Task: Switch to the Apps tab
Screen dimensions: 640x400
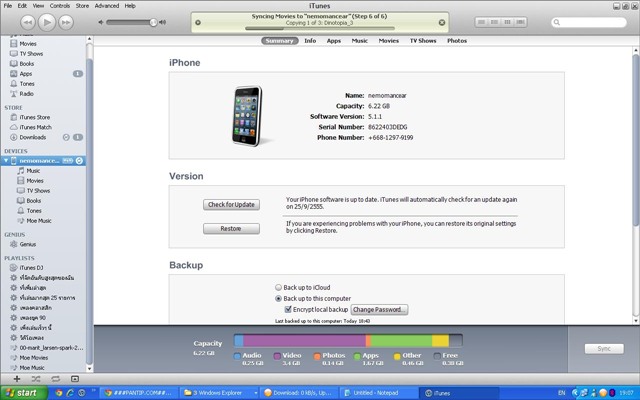Action: [x=333, y=41]
